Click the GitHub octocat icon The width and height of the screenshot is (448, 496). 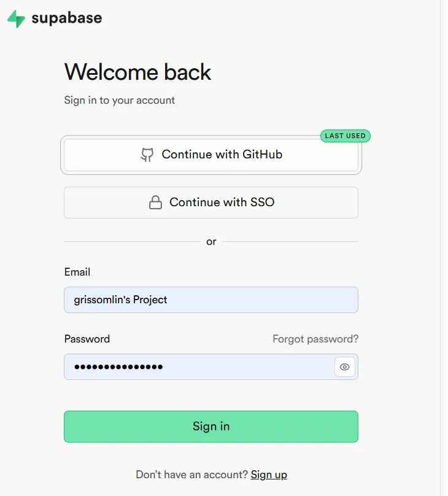[147, 155]
